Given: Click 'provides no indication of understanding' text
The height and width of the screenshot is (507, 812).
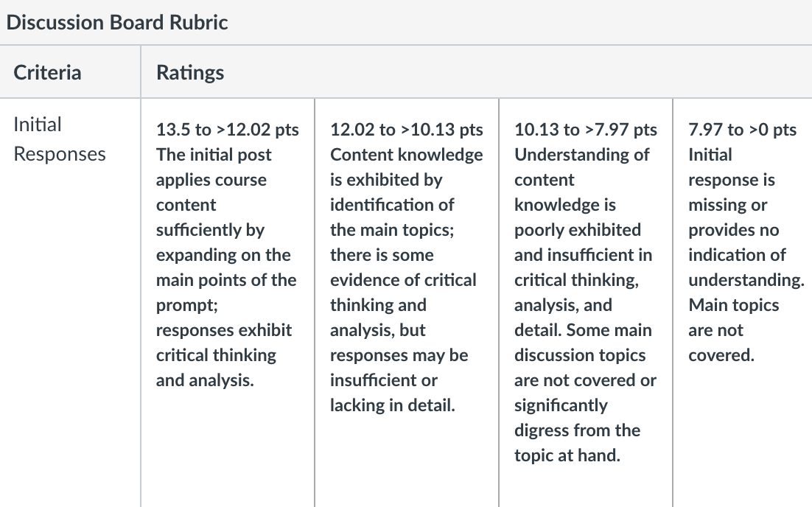Looking at the screenshot, I should tap(746, 255).
